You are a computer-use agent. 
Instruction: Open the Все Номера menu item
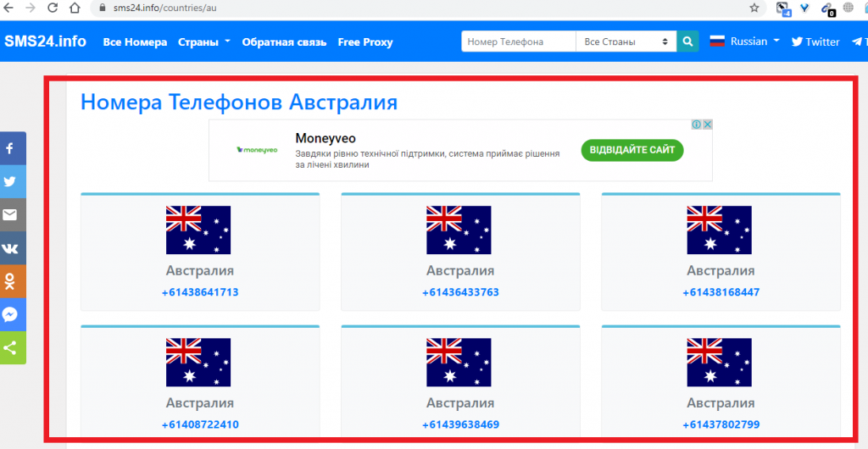point(135,42)
